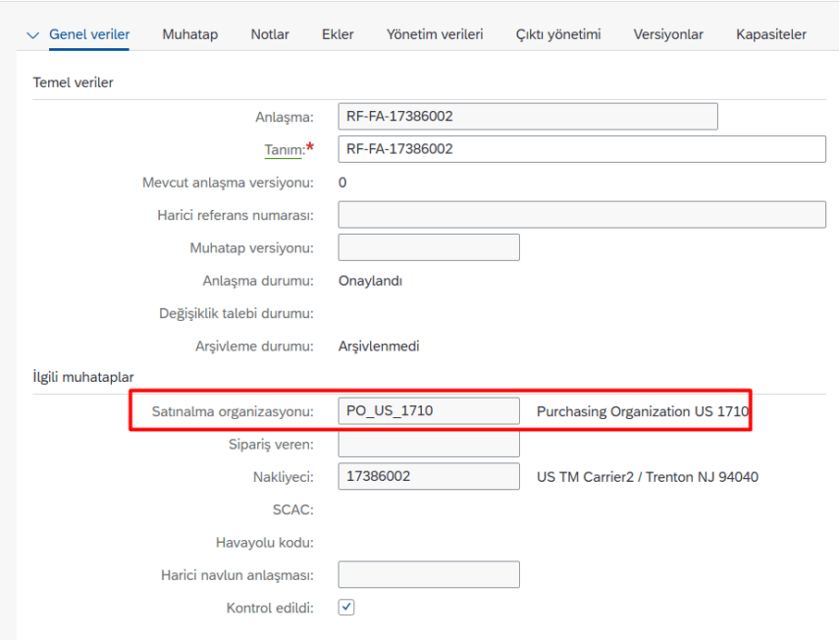
Task: Click the Tanım field label
Action: (284, 150)
